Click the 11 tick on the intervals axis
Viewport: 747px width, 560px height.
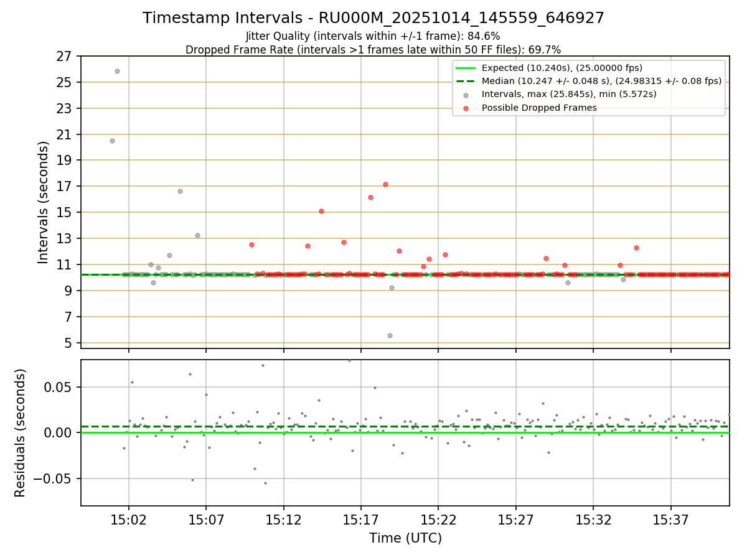tap(65, 265)
